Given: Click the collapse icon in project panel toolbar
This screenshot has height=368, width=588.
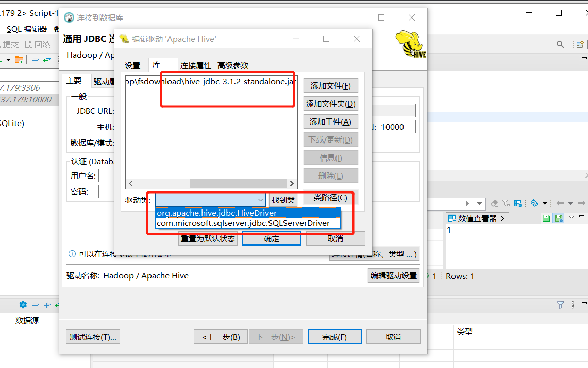Looking at the screenshot, I should pos(35,305).
